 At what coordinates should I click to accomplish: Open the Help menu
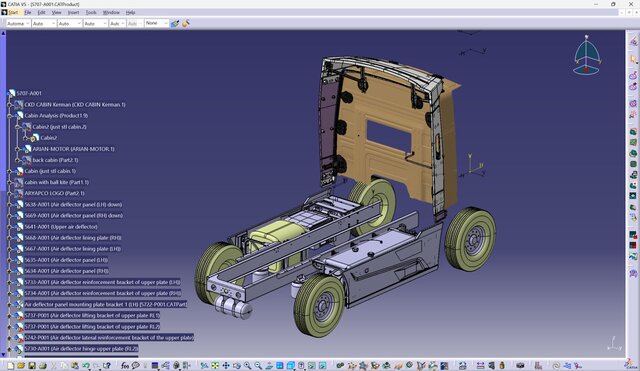pos(130,13)
